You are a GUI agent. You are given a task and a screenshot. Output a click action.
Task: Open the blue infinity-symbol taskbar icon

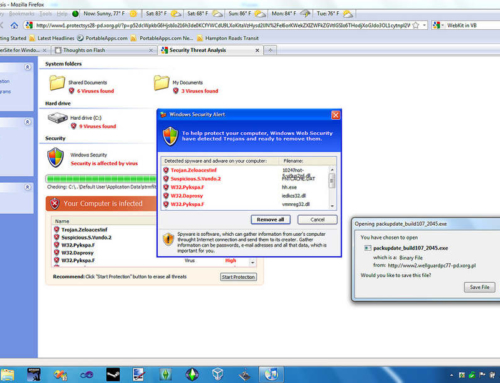(87, 375)
